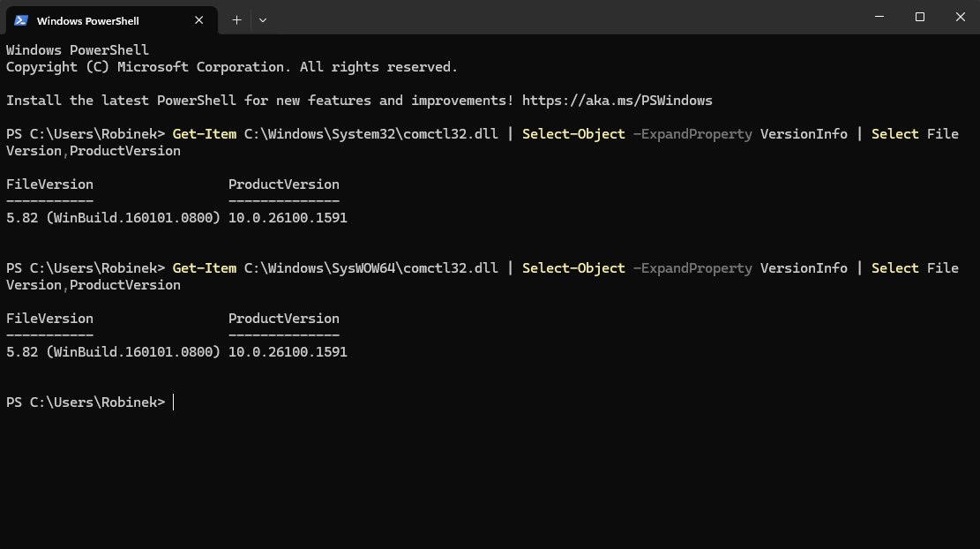
Task: Close the terminal window
Action: pyautogui.click(x=960, y=17)
